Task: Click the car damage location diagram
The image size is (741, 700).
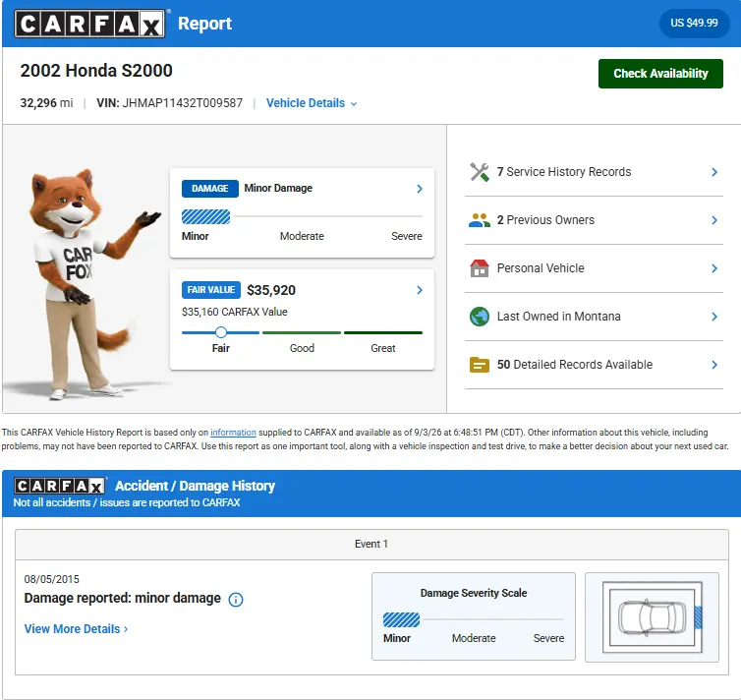Action: point(653,617)
